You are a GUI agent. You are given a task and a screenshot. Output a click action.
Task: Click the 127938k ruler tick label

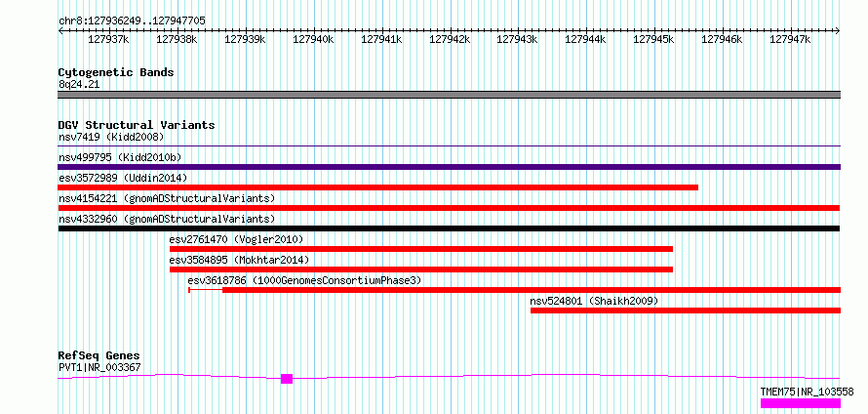click(177, 39)
